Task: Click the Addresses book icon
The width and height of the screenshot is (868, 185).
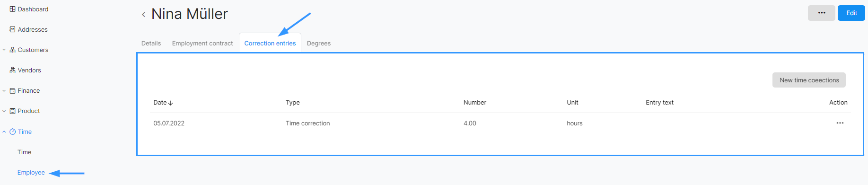Action: click(12, 29)
